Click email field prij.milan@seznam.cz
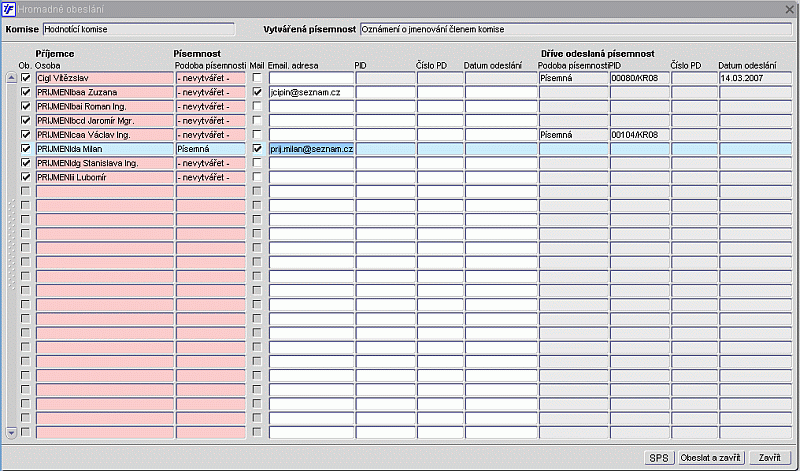The width and height of the screenshot is (800, 471). (311, 149)
